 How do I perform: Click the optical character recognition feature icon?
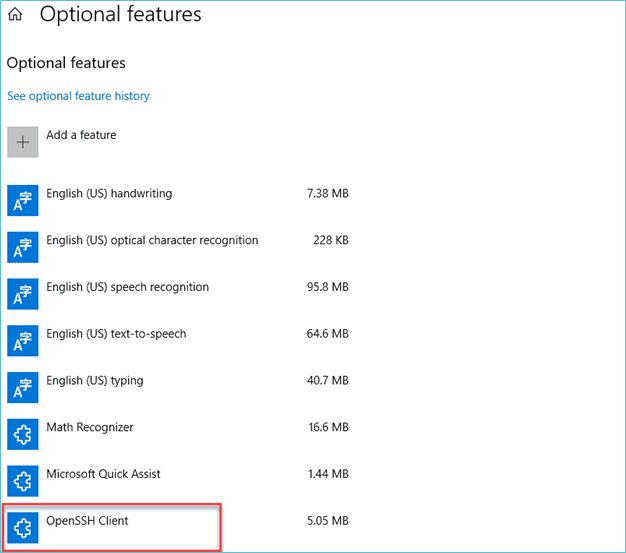click(23, 247)
